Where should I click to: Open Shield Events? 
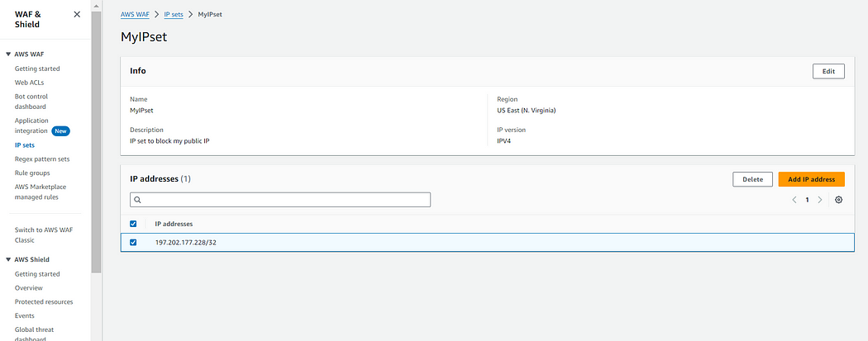pos(24,315)
